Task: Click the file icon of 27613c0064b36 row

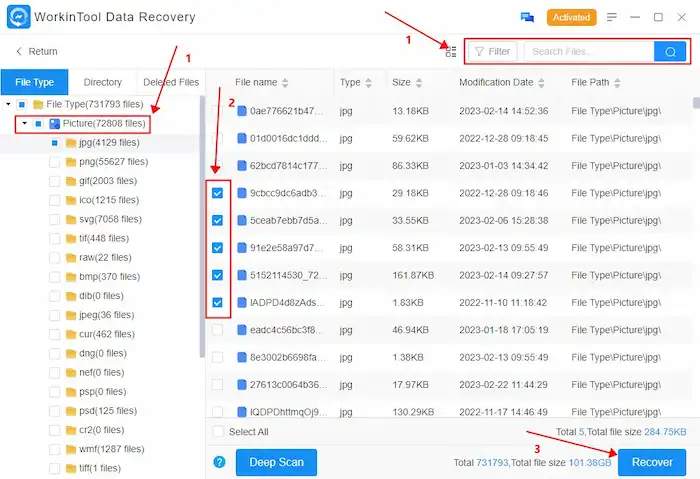Action: point(242,384)
